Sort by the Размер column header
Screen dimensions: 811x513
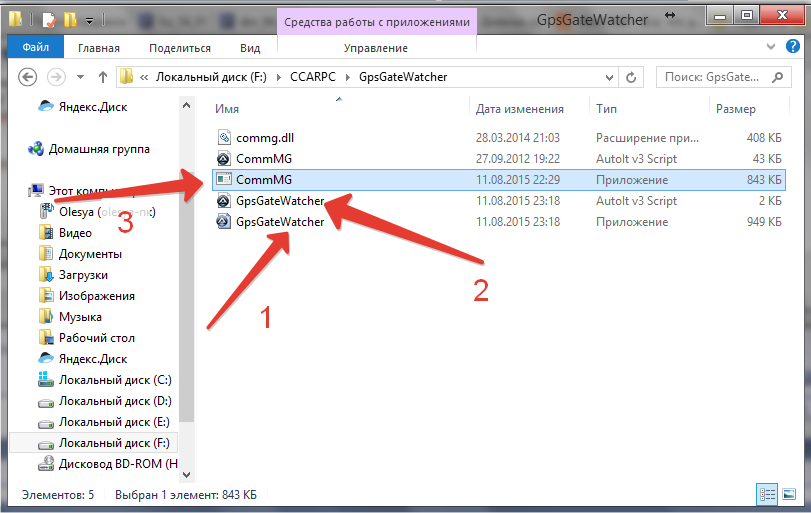point(735,109)
